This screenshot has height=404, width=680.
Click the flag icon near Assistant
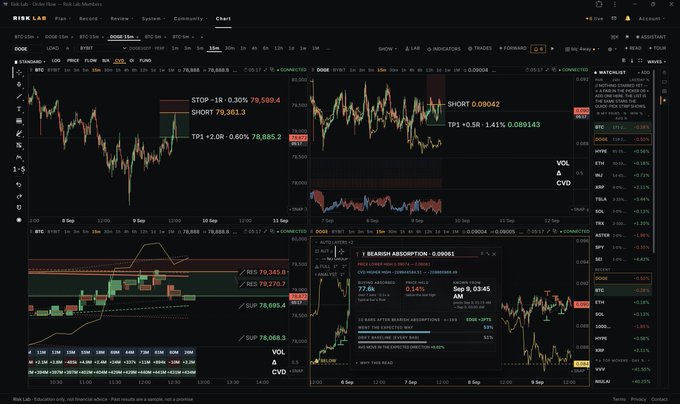(627, 37)
